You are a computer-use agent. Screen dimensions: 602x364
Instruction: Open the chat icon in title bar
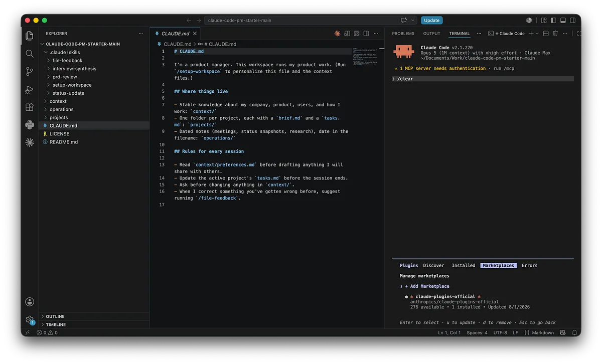coord(404,21)
